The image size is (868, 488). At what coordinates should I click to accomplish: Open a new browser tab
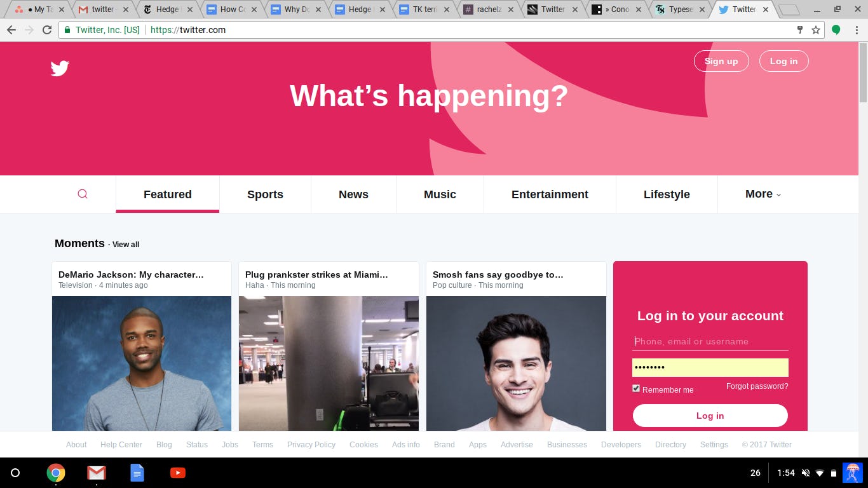789,10
